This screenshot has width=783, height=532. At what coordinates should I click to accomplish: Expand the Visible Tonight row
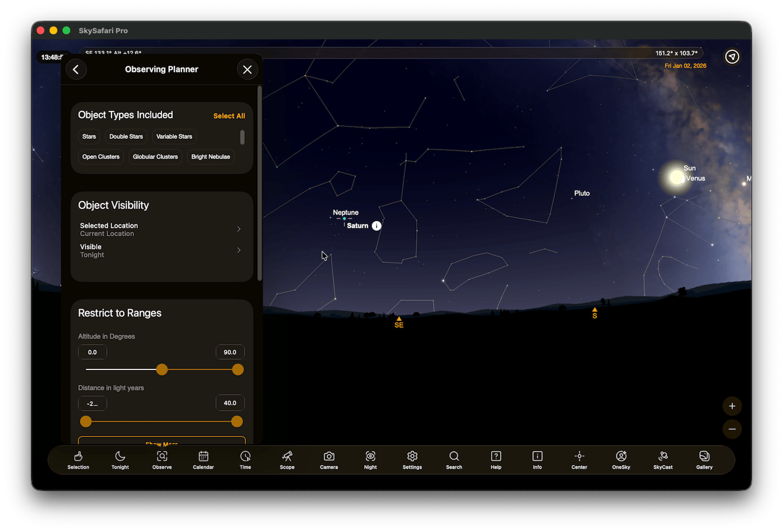pyautogui.click(x=161, y=251)
